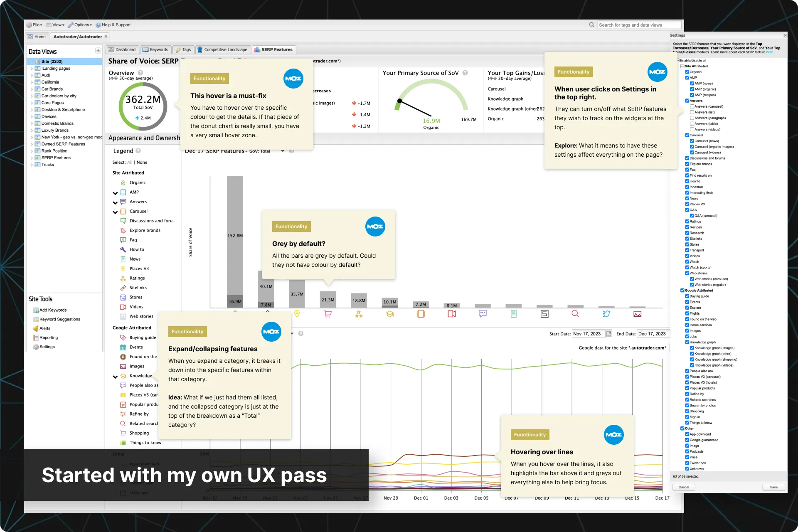Click the End Date field
Screen dimensions: 798x532
coord(653,334)
